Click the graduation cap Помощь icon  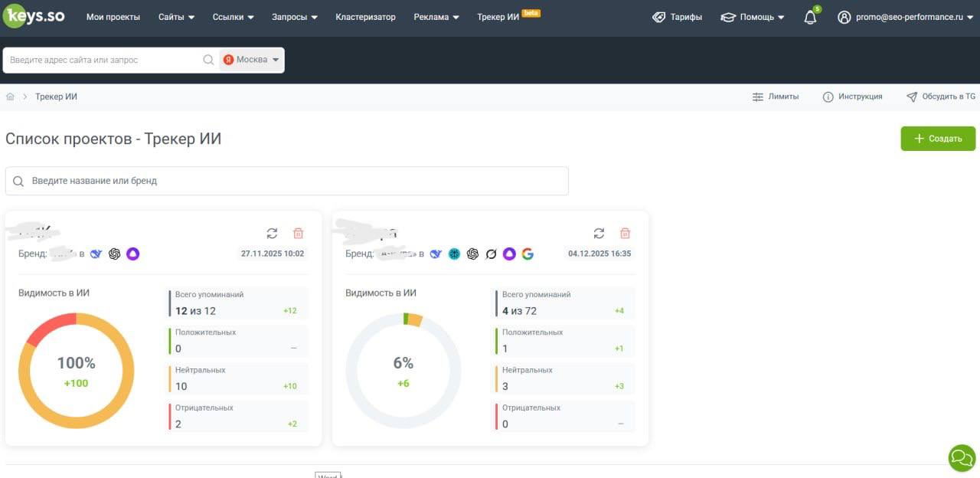click(728, 17)
